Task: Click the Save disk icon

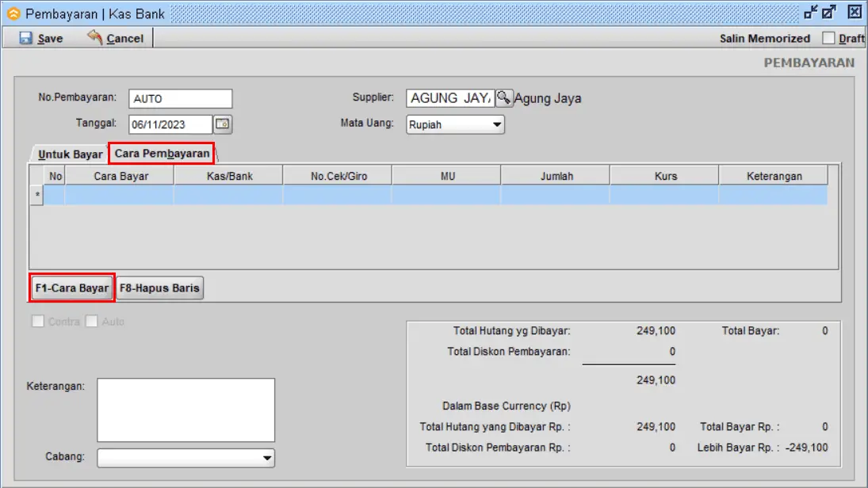Action: click(25, 37)
